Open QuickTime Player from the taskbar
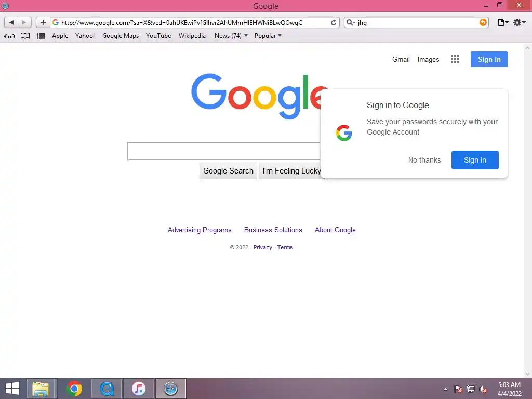The width and height of the screenshot is (532, 399). point(107,389)
